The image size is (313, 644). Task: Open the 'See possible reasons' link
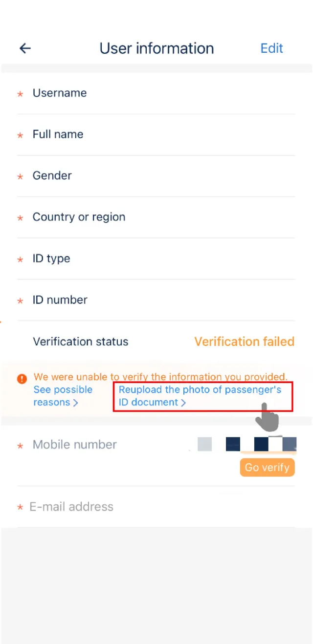point(63,396)
